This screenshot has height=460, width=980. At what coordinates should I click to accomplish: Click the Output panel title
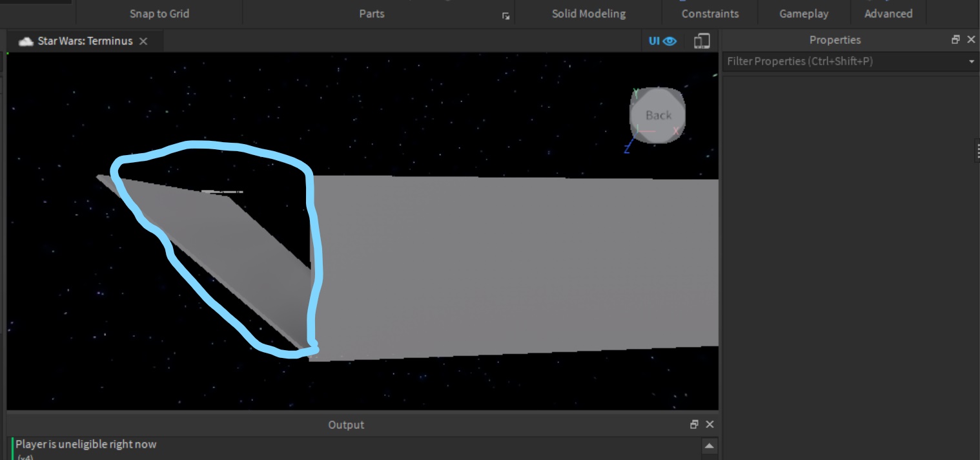coord(346,424)
